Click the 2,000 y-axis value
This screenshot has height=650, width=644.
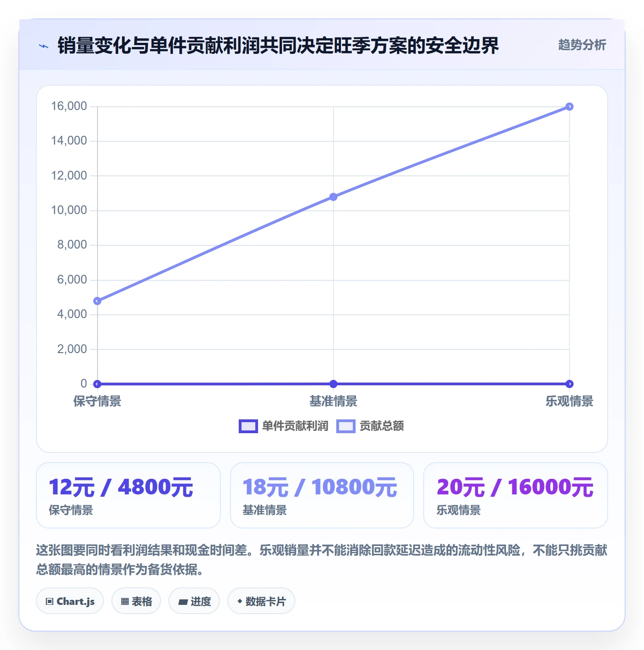72,349
